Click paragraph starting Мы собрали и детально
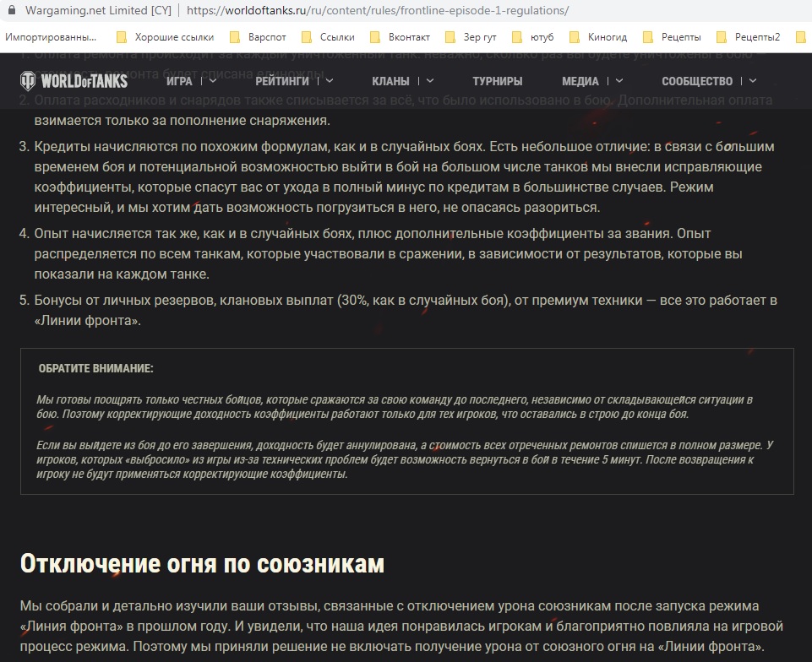Screen dimensions: 812x662 [x=401, y=626]
